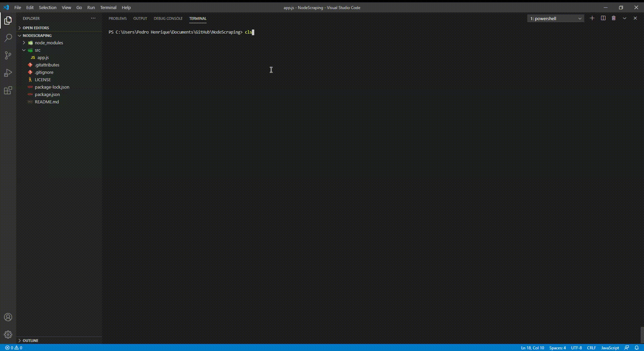
Task: Split the terminal
Action: (x=603, y=18)
